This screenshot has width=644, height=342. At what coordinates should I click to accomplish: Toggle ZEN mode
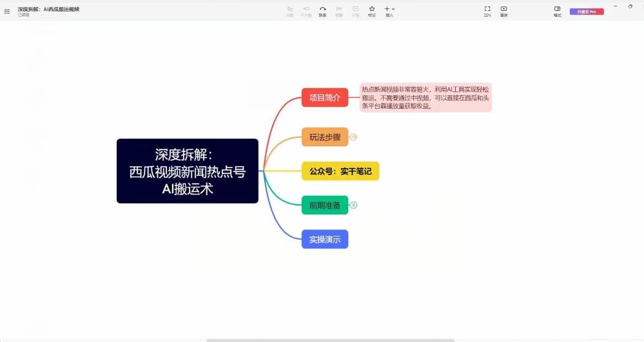(x=487, y=10)
